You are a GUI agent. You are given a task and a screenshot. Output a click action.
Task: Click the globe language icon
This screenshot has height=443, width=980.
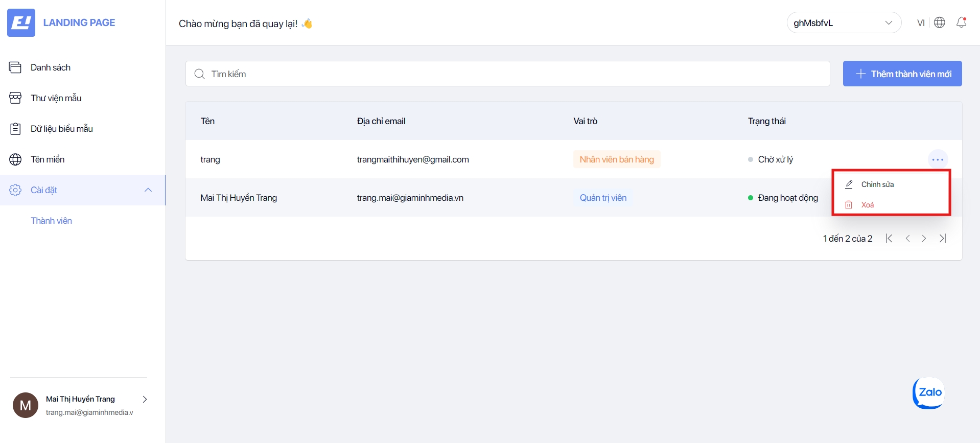point(940,22)
